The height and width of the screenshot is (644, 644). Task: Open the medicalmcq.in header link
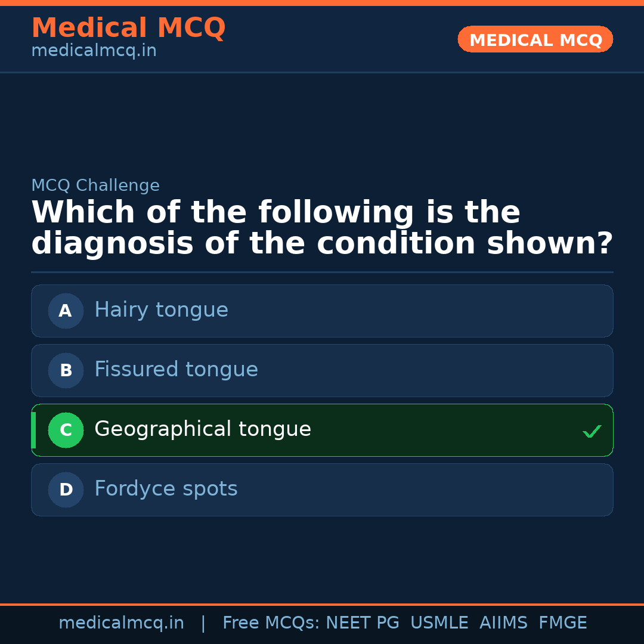pyautogui.click(x=94, y=51)
